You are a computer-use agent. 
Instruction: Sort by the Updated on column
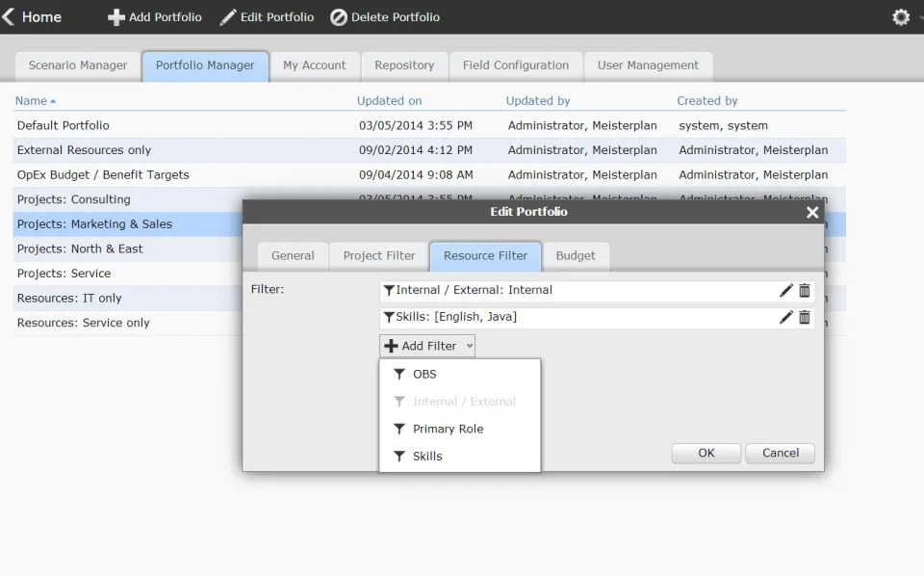pos(390,101)
